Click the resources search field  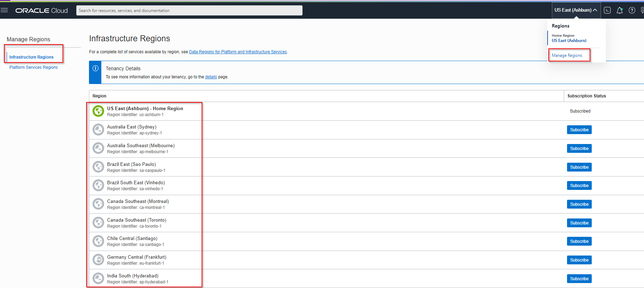[x=189, y=11]
